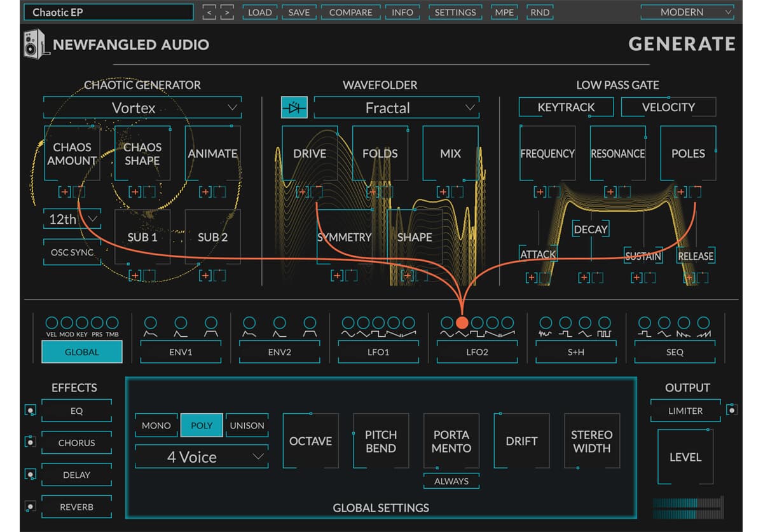Screen dimensions: 763x532
Task: Expand the Fractal wavefolder type dropdown
Action: (396, 108)
